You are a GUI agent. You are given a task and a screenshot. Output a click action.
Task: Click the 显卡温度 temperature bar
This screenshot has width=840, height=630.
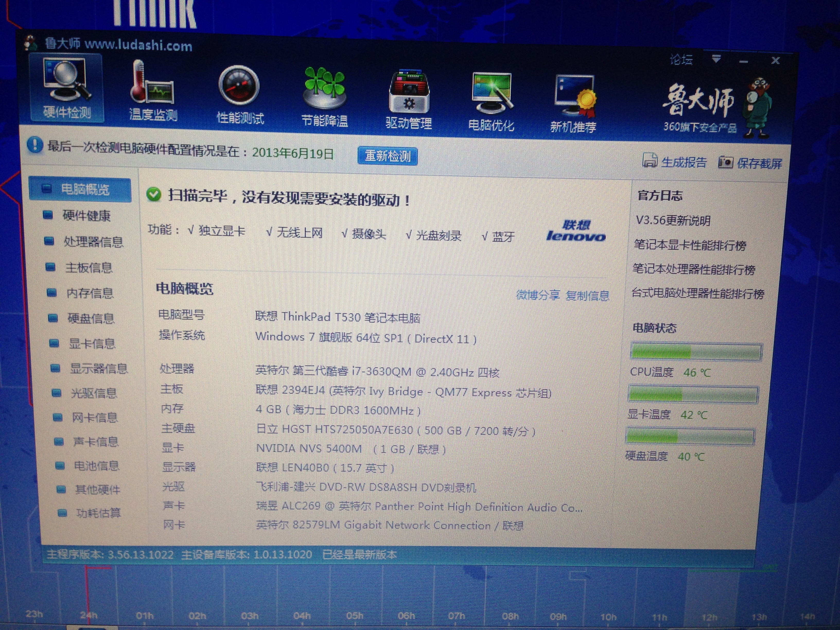(693, 394)
